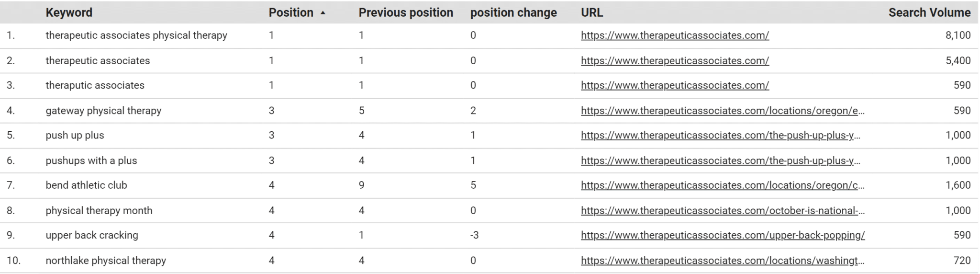Open the upper-back-popping URL link
Image resolution: width=980 pixels, height=274 pixels.
point(723,235)
